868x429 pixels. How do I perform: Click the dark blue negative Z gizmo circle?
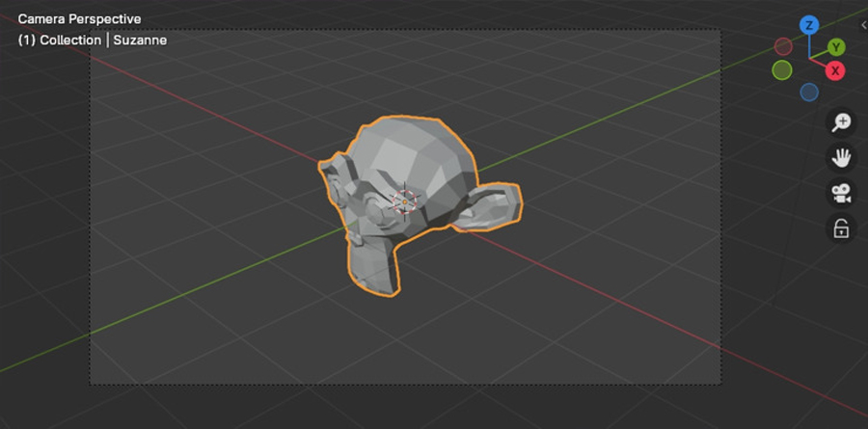coord(809,92)
